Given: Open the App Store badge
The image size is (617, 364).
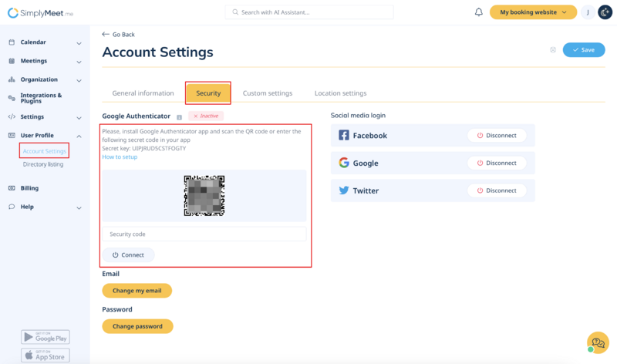Looking at the screenshot, I should [46, 356].
